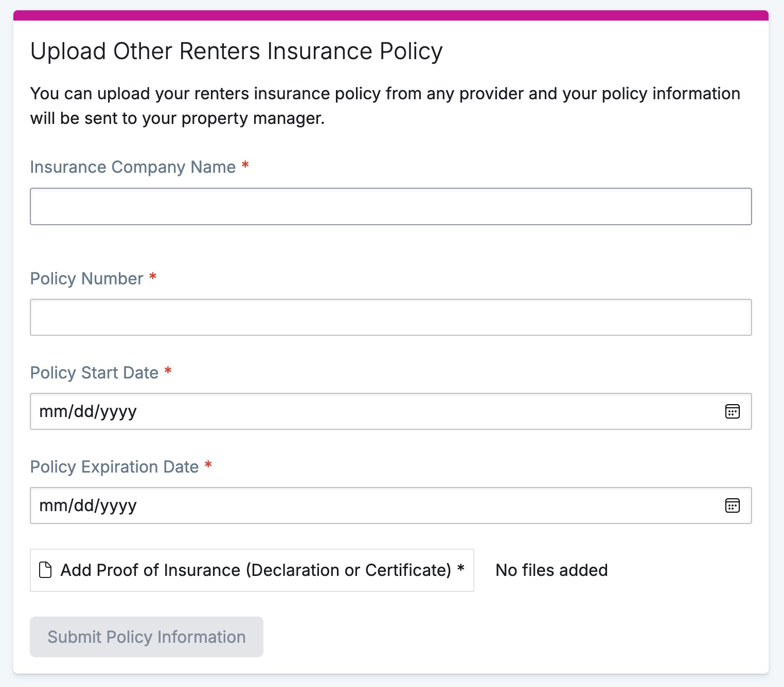Click the No files added status text

pos(551,570)
